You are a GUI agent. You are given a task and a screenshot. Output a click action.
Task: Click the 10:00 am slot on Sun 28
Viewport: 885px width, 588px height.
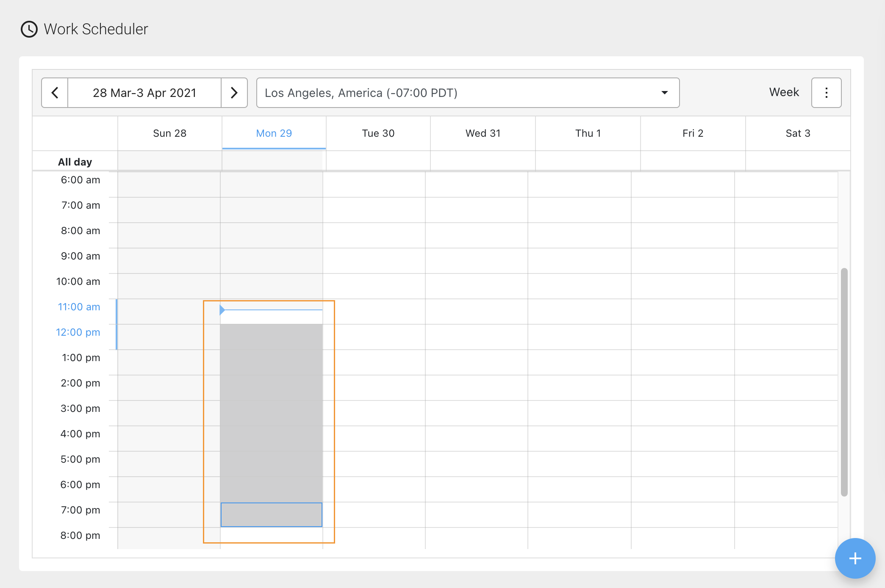(x=169, y=286)
